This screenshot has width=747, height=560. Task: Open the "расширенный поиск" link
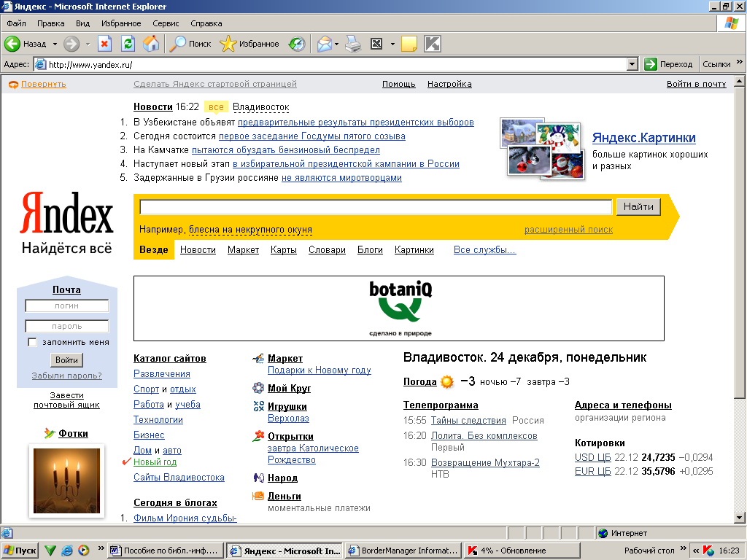(x=568, y=230)
